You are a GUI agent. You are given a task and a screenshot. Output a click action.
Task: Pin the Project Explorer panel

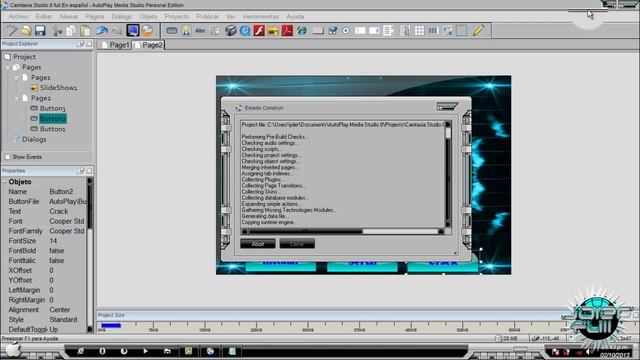point(81,44)
